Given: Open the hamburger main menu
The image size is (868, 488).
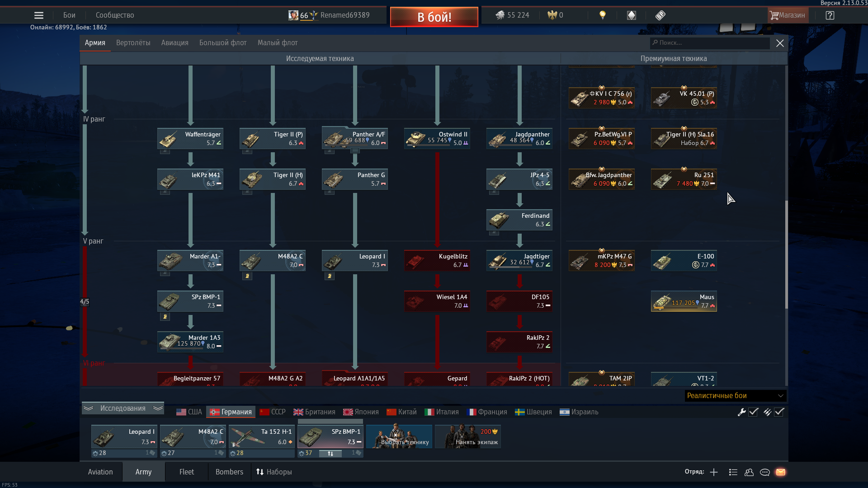Looking at the screenshot, I should pyautogui.click(x=39, y=15).
